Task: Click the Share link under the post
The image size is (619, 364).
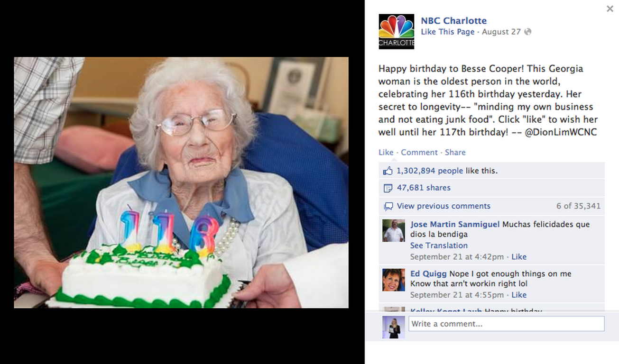Action: (455, 152)
